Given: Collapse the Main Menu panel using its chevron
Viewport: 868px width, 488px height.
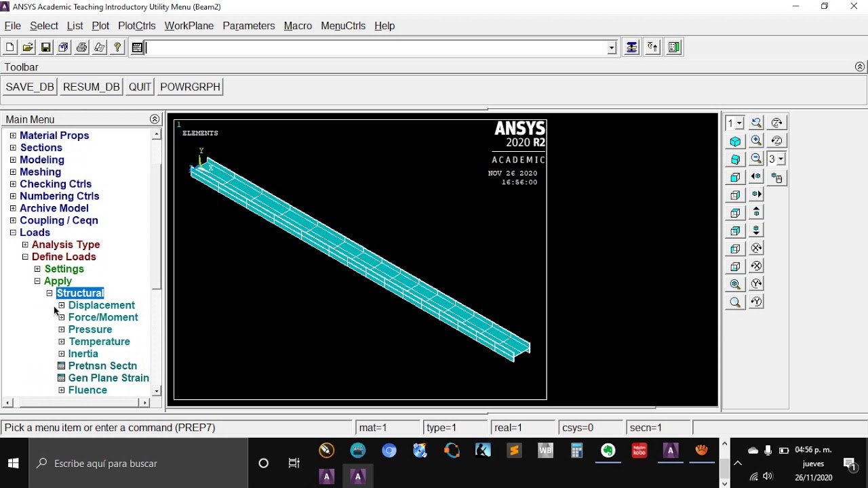Looking at the screenshot, I should click(155, 119).
